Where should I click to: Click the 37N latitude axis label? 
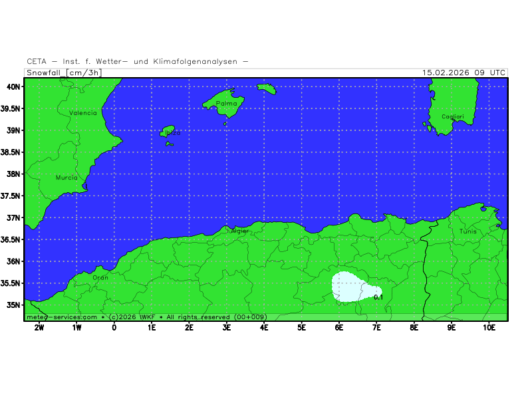click(x=14, y=217)
